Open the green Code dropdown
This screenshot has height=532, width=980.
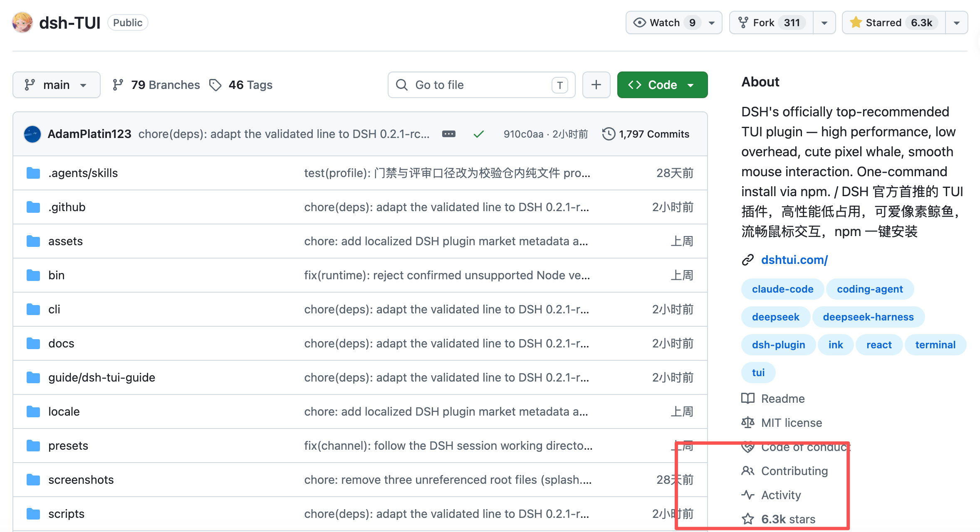pos(662,85)
